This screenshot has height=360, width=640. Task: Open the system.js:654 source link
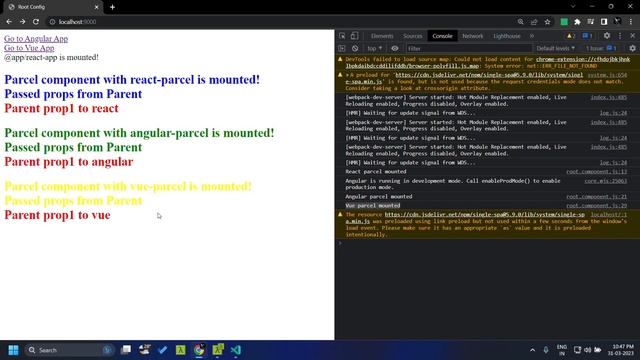607,75
